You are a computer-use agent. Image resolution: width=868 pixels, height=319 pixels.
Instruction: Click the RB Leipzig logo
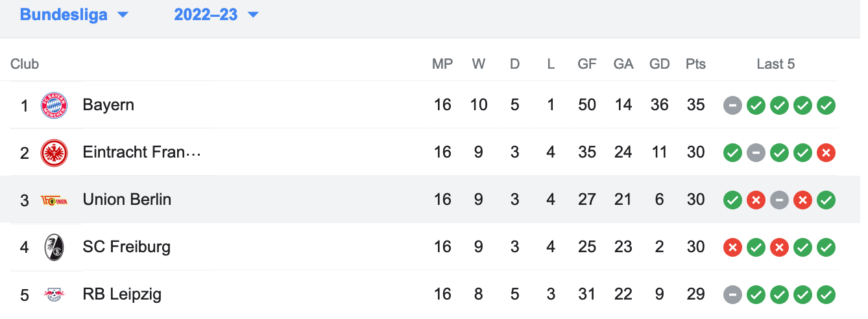pyautogui.click(x=54, y=294)
